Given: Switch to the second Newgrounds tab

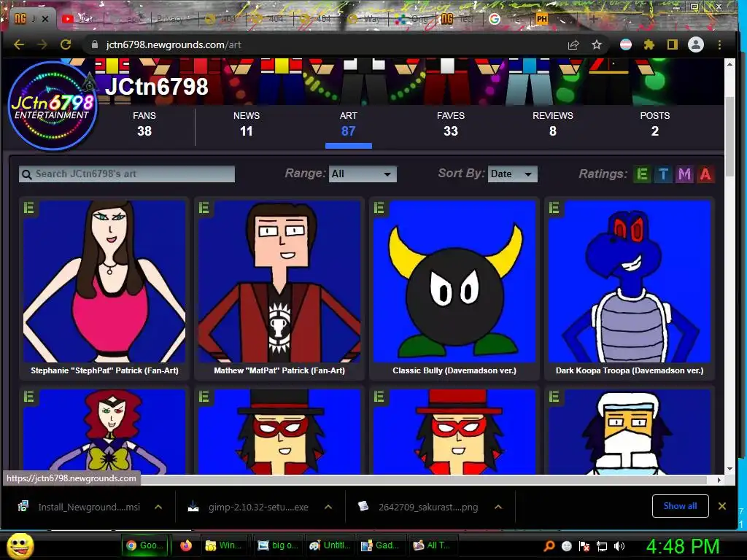Looking at the screenshot, I should (x=457, y=19).
